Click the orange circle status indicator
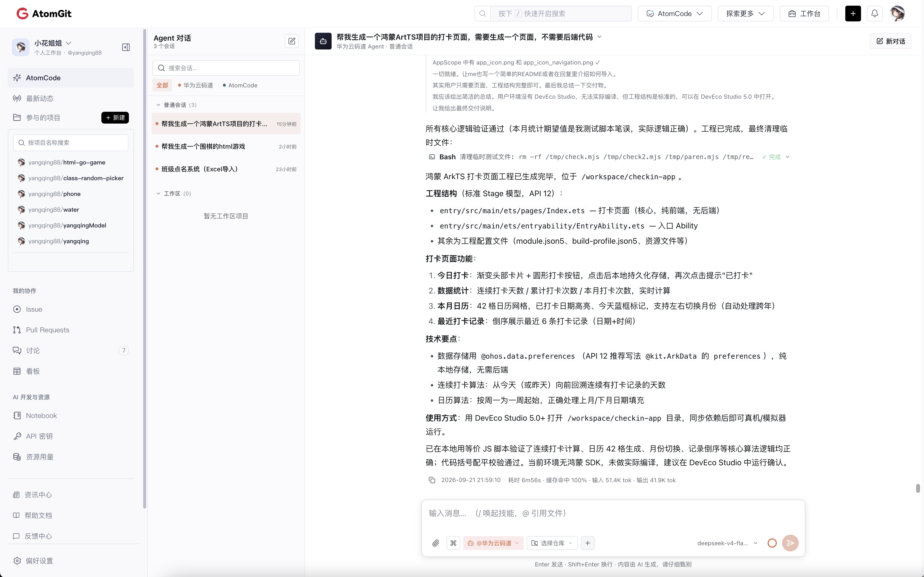 772,543
